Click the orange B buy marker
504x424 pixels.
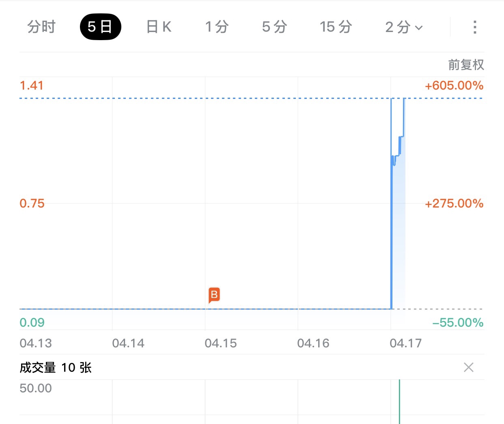coord(214,295)
